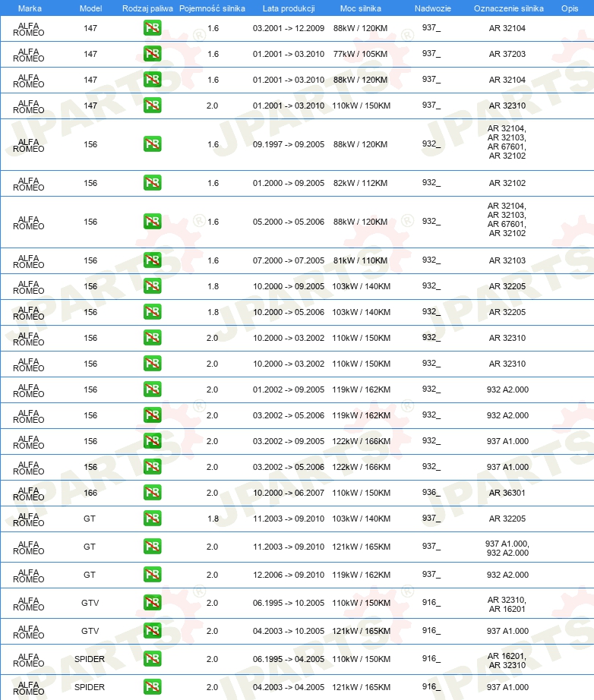
Task: Select the model 166 cell
Action: tap(90, 493)
